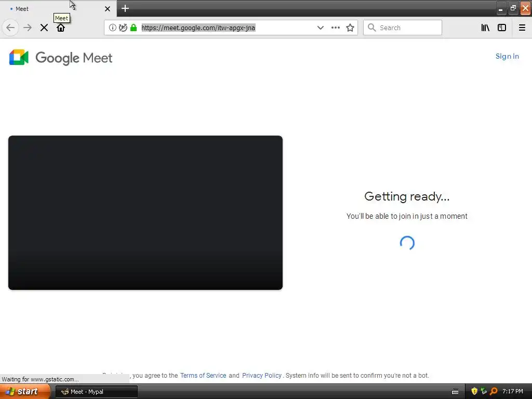Open the on-screen keyboard tray icon

pos(455,392)
